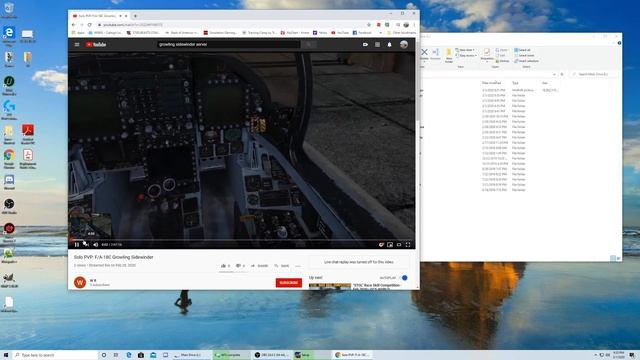This screenshot has width=640, height=360.
Task: Sort Explorer files by Size column
Action: [x=545, y=83]
